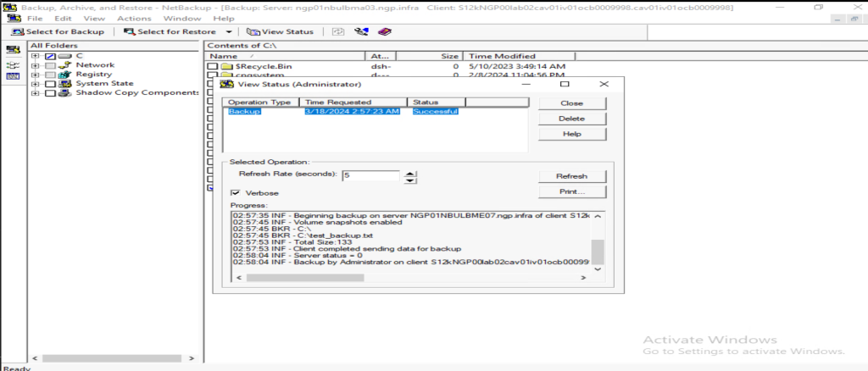This screenshot has height=371, width=868.
Task: Click the Progress log scroll down arrow
Action: point(598,269)
